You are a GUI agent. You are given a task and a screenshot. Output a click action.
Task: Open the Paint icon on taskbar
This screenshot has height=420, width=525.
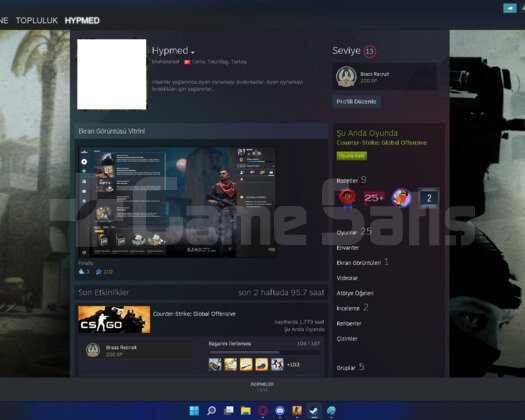(331, 411)
